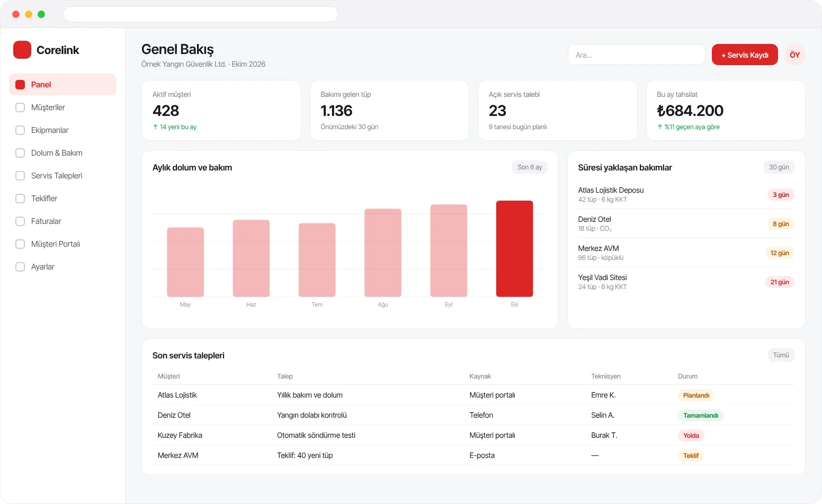Focus the Ara search field
Image resolution: width=822 pixels, height=504 pixels.
click(636, 55)
